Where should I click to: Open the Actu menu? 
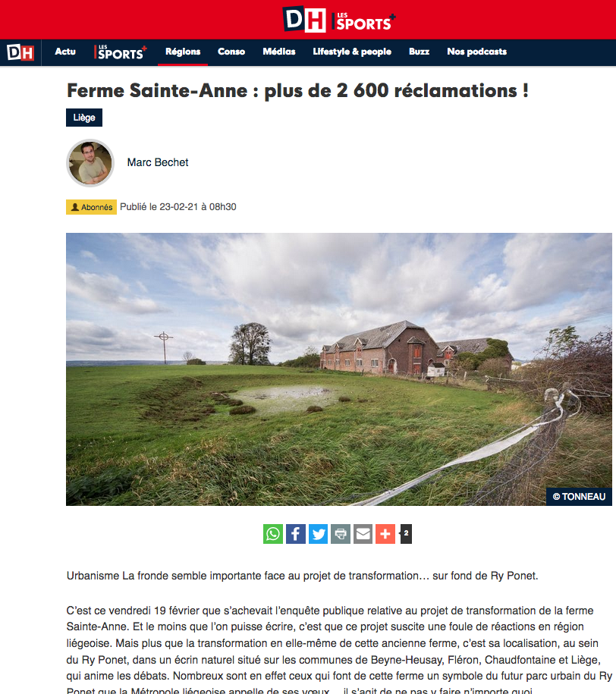(x=65, y=52)
